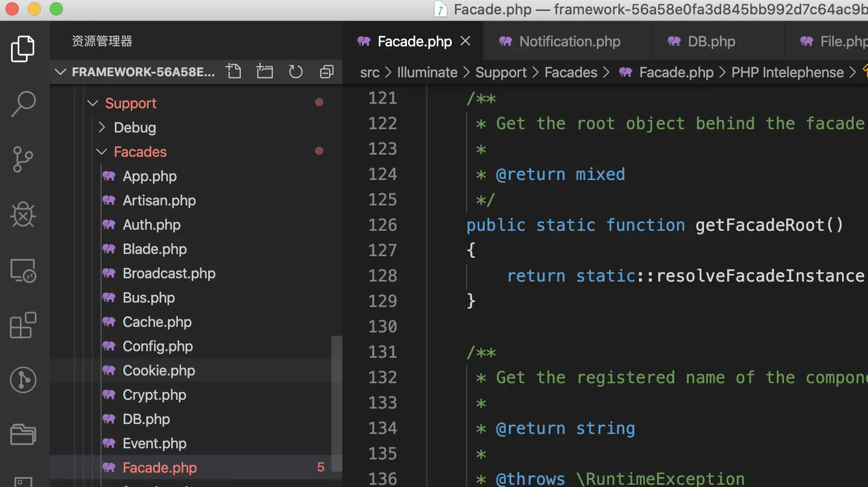Screen dimensions: 868x487
Task: Click line number 131 in the gutter
Action: click(383, 352)
